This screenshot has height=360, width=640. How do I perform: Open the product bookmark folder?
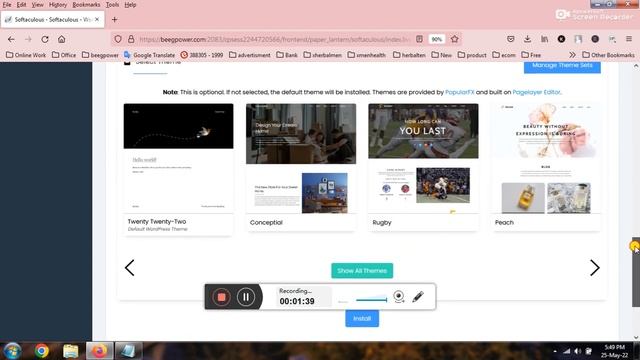(472, 55)
